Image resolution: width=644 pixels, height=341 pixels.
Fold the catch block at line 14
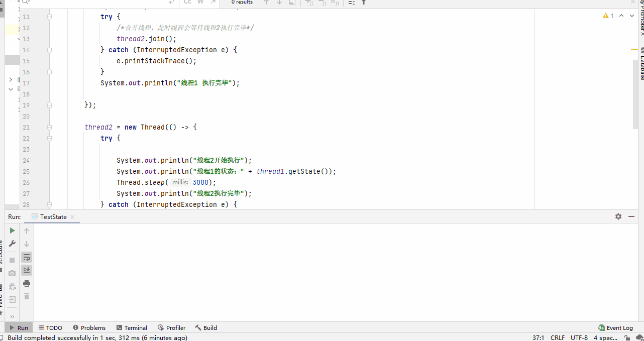click(49, 50)
